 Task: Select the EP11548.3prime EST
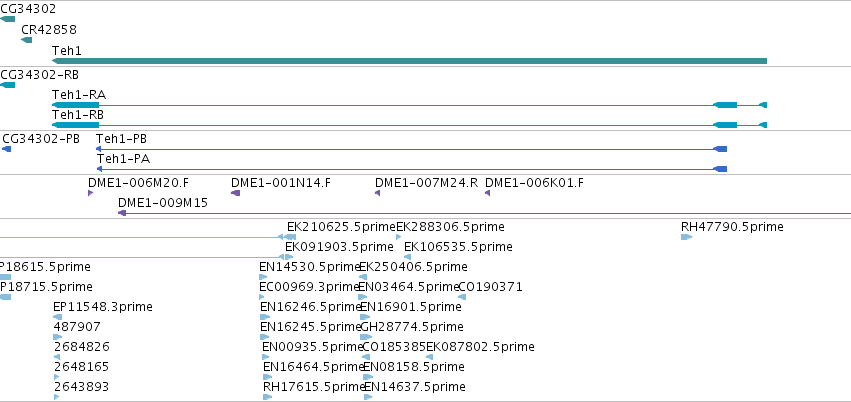tap(58, 317)
